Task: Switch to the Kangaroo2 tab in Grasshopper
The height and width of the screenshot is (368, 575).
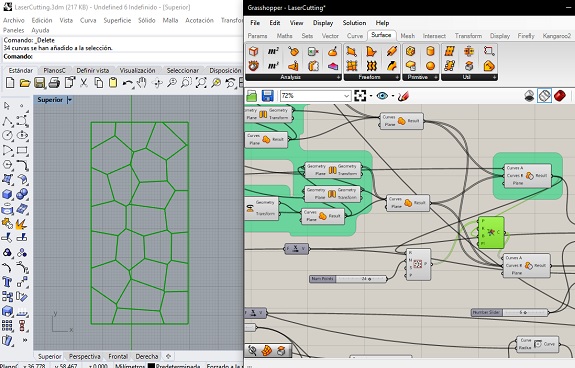Action: pos(557,36)
